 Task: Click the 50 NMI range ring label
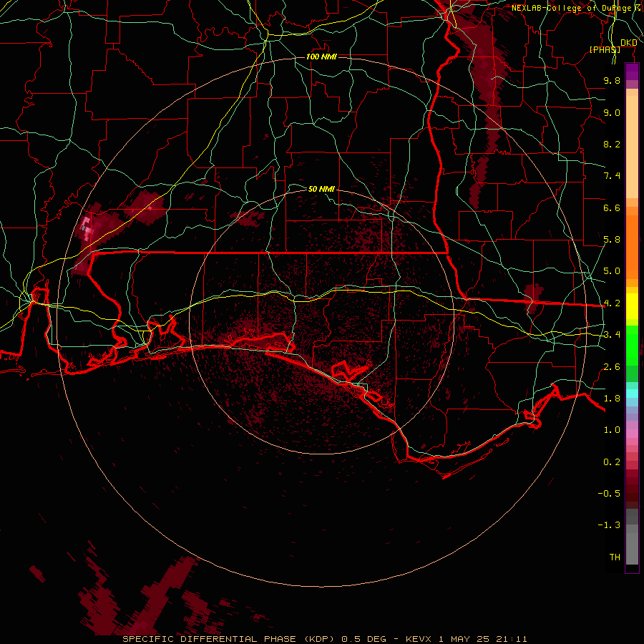(x=321, y=189)
